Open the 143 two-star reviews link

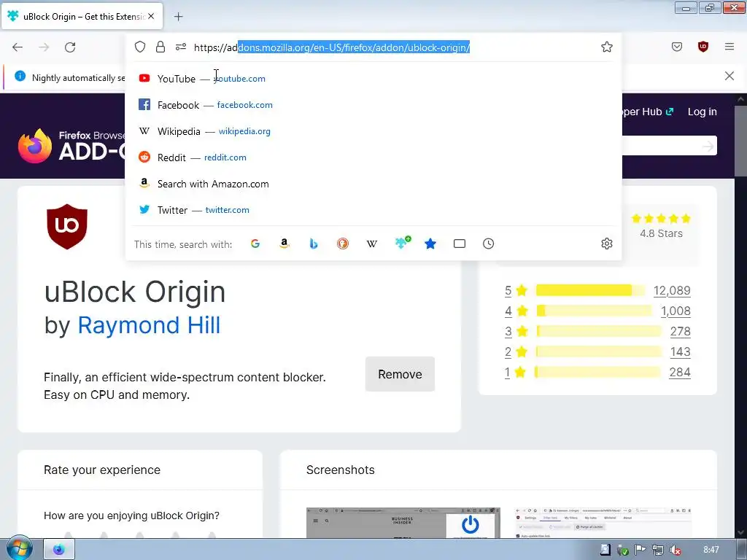pyautogui.click(x=681, y=352)
